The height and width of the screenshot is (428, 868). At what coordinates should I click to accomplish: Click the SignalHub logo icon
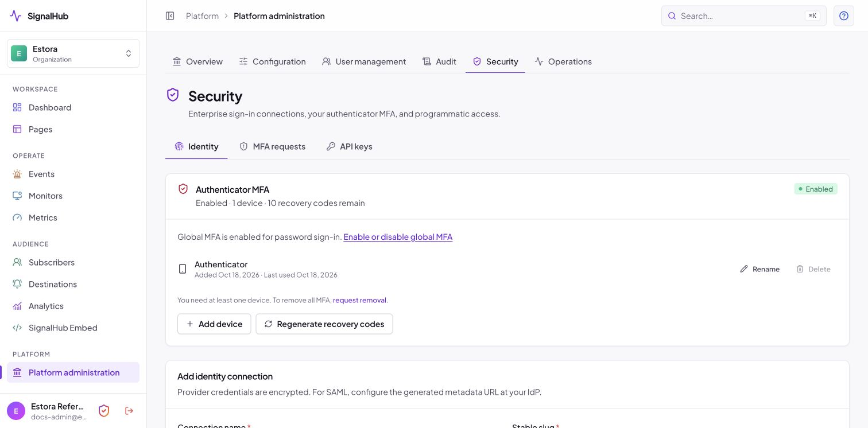click(x=15, y=16)
